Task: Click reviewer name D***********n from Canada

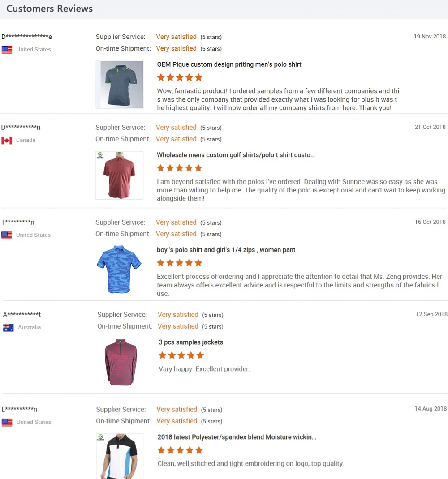Action: [21, 128]
